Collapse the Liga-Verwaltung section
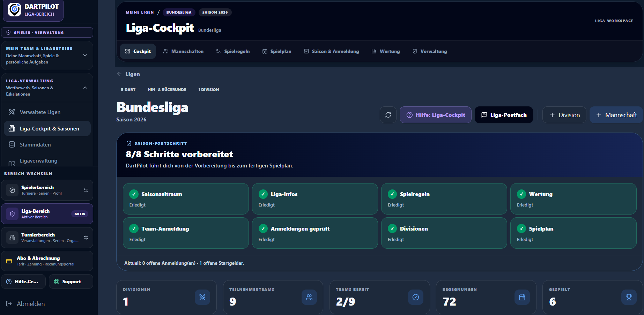Image resolution: width=644 pixels, height=315 pixels. 85,88
